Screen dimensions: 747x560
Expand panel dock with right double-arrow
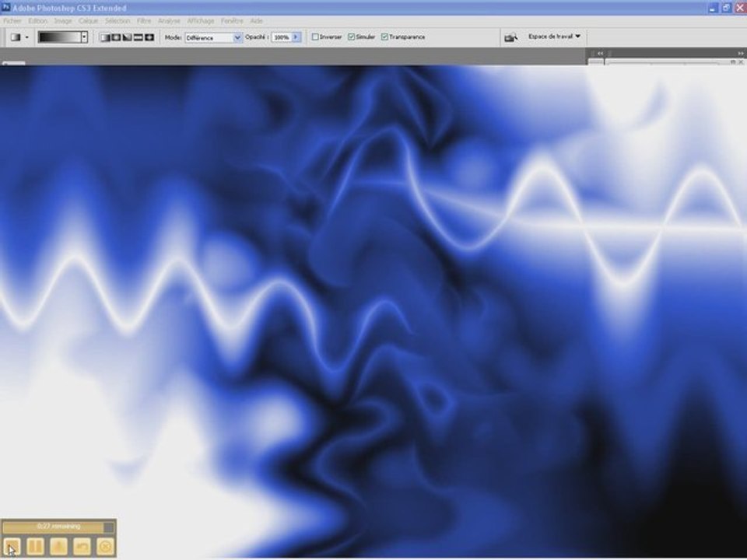741,54
